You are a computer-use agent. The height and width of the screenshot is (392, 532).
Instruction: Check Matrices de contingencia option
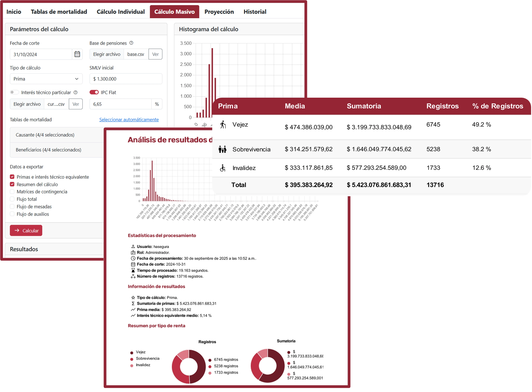[12, 192]
